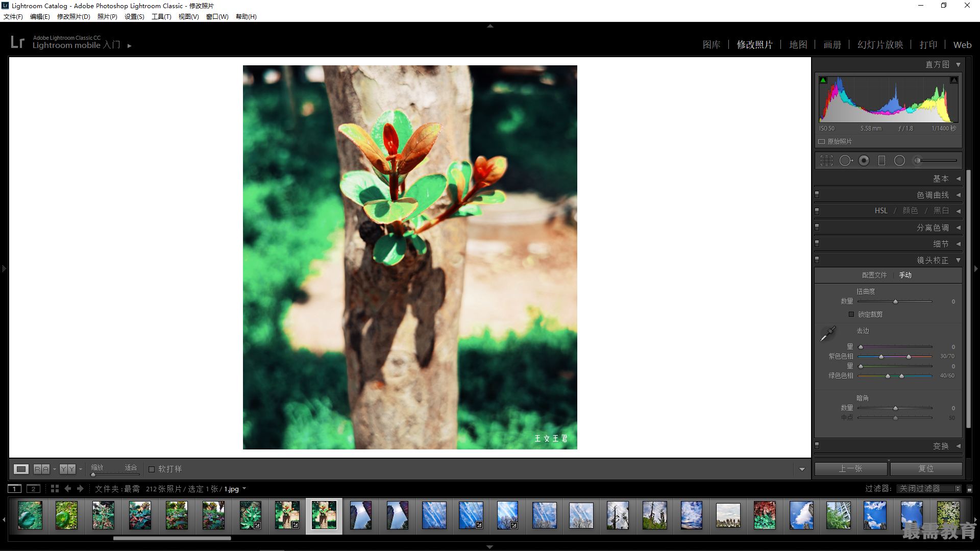980x551 pixels.
Task: Toggle Transform panel on/off switch
Action: 817,445
